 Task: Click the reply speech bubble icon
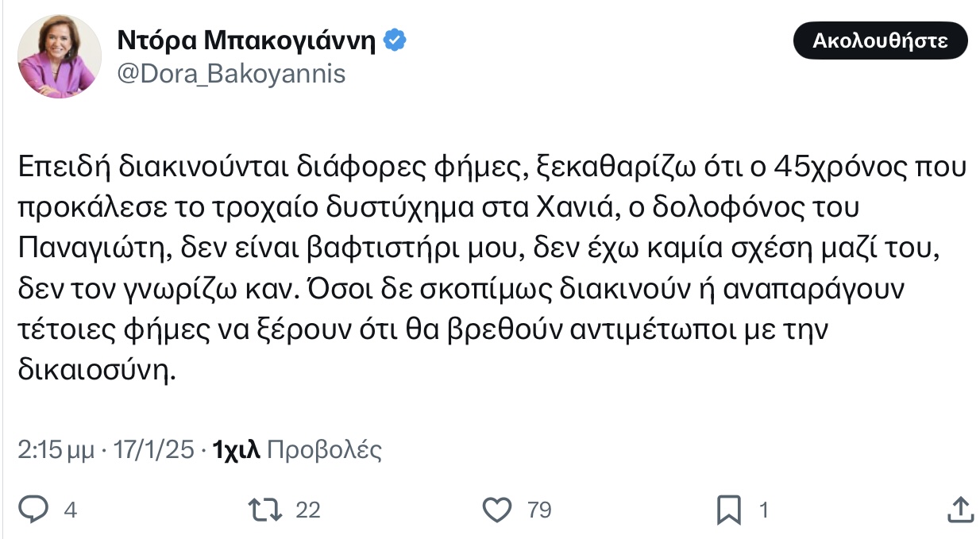tap(33, 509)
